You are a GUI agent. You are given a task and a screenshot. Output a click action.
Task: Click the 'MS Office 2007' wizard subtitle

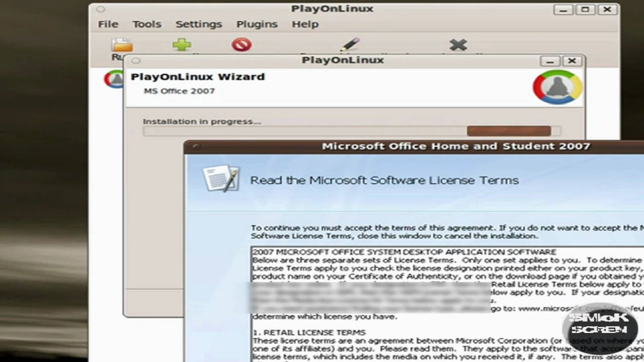(x=179, y=91)
